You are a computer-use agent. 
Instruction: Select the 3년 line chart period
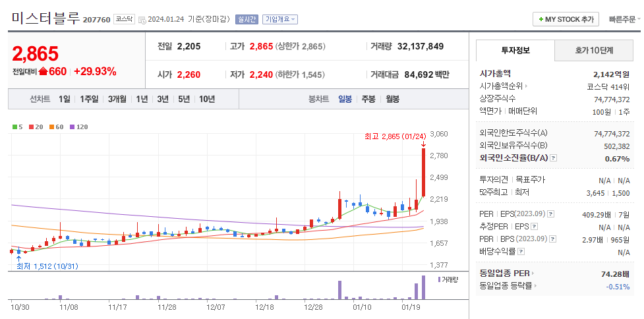tap(163, 99)
